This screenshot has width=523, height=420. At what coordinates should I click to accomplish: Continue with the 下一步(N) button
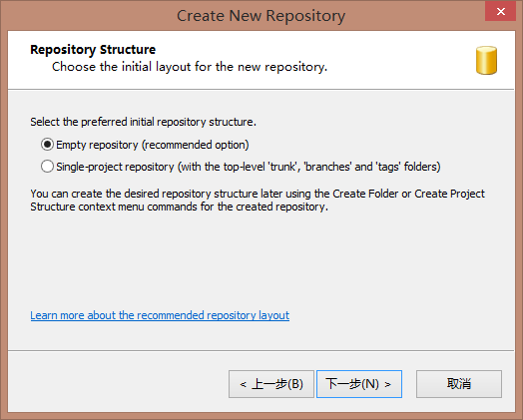(x=359, y=384)
